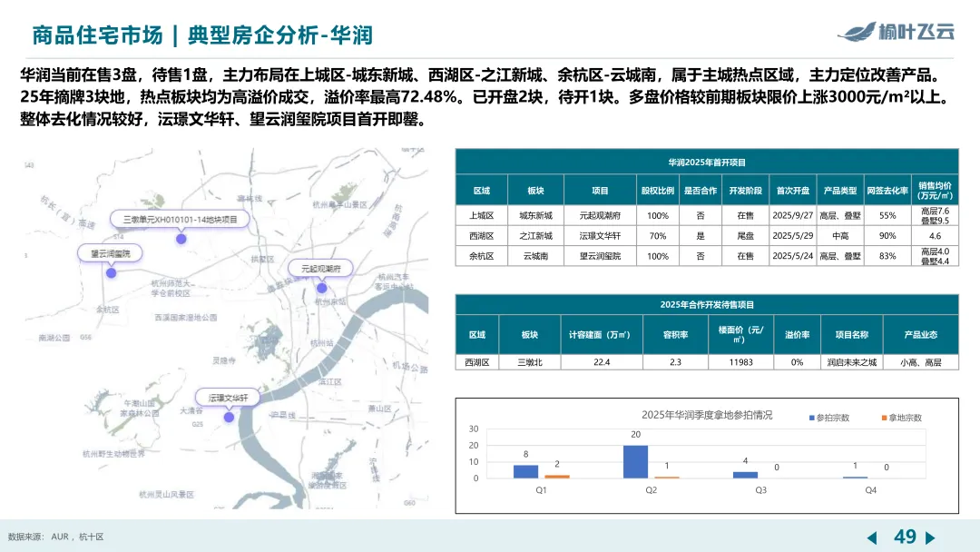Click the Q1 blue bar labeled 8
This screenshot has width=980, height=552.
coord(525,472)
